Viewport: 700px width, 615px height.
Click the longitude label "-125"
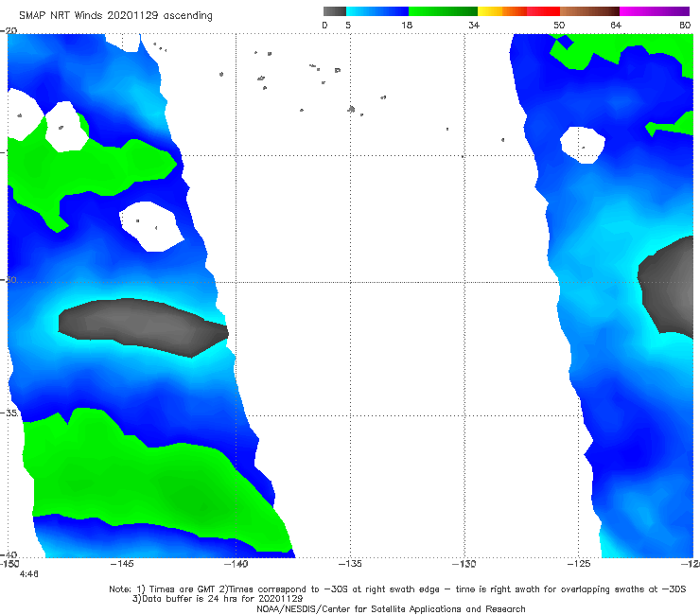click(579, 564)
